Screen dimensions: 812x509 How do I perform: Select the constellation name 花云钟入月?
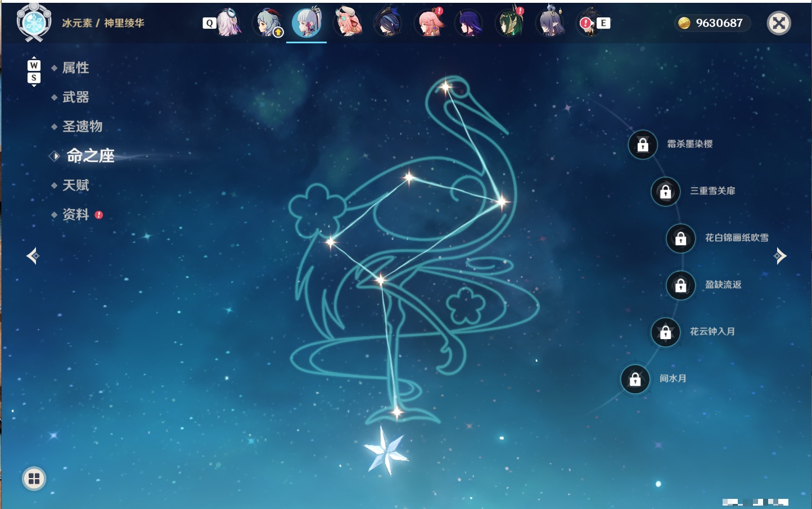pyautogui.click(x=712, y=331)
